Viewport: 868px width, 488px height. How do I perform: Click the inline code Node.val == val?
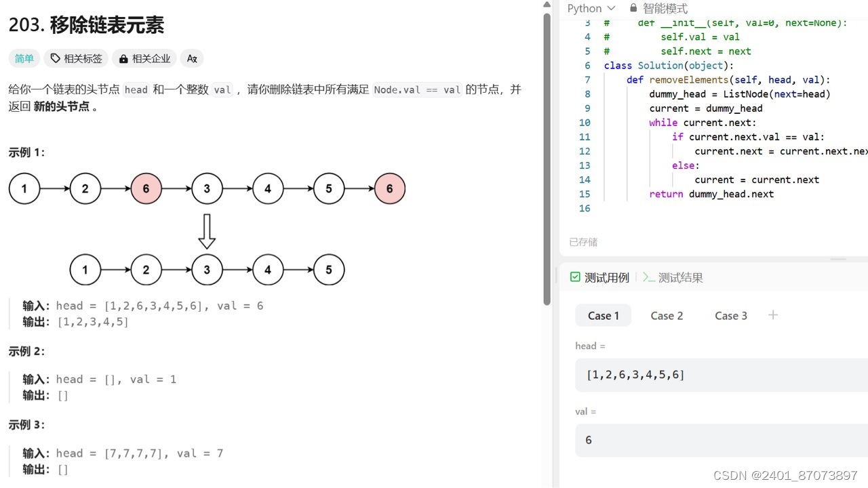coord(417,89)
